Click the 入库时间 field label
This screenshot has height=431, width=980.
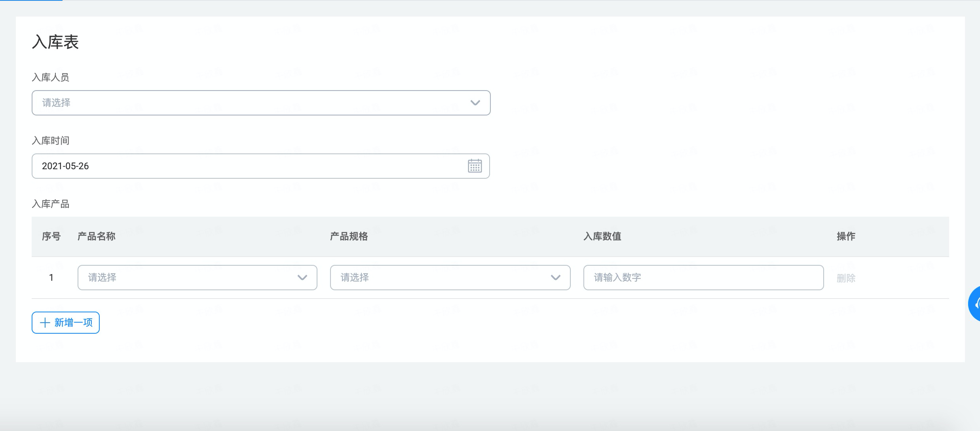coord(50,141)
